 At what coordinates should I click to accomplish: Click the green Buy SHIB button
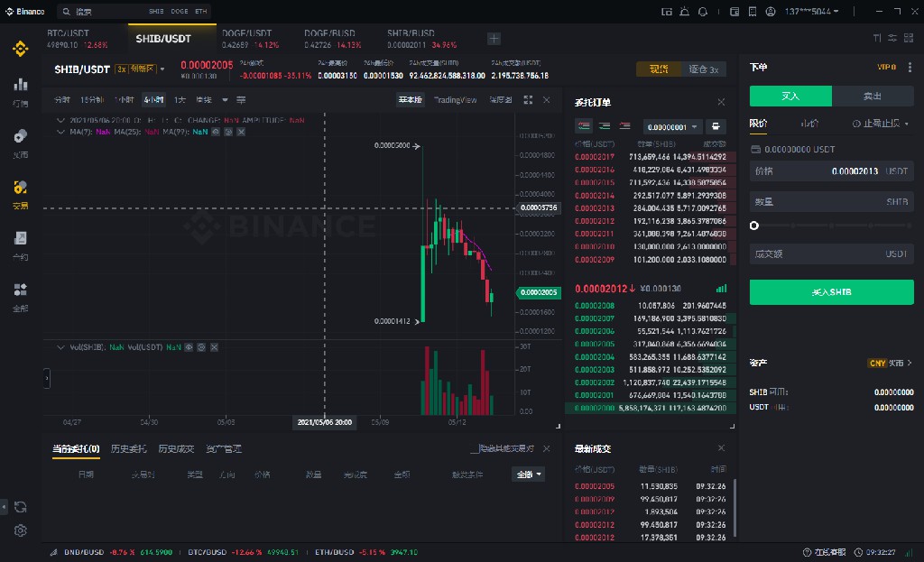831,292
